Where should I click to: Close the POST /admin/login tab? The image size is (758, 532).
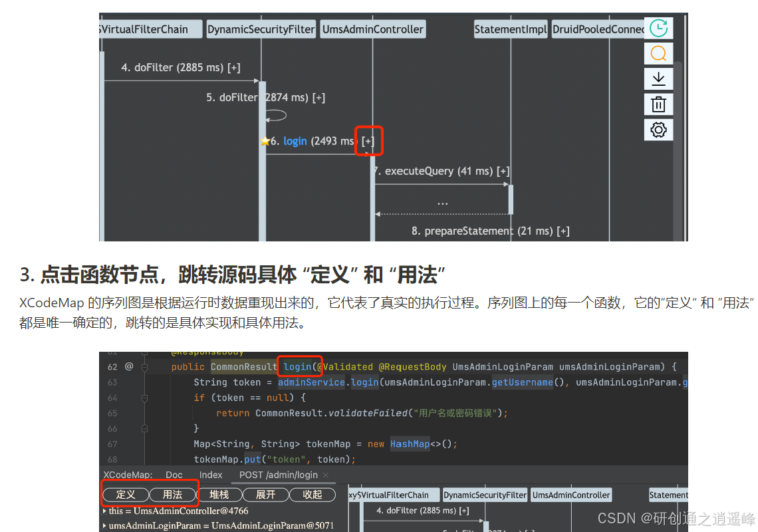[x=325, y=475]
